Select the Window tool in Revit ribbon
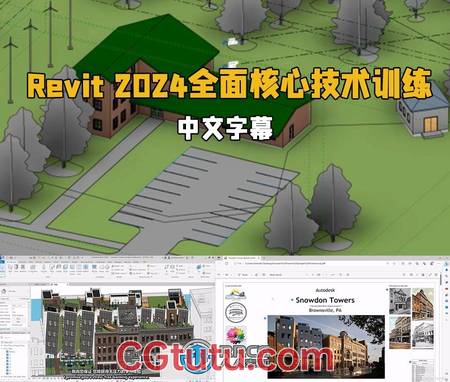This screenshot has height=382, width=450. click(23, 268)
